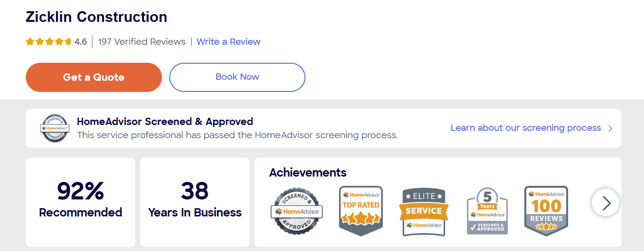Click HomeAdvisor Screened & Approved heading text
This screenshot has height=251, width=644.
(x=165, y=122)
